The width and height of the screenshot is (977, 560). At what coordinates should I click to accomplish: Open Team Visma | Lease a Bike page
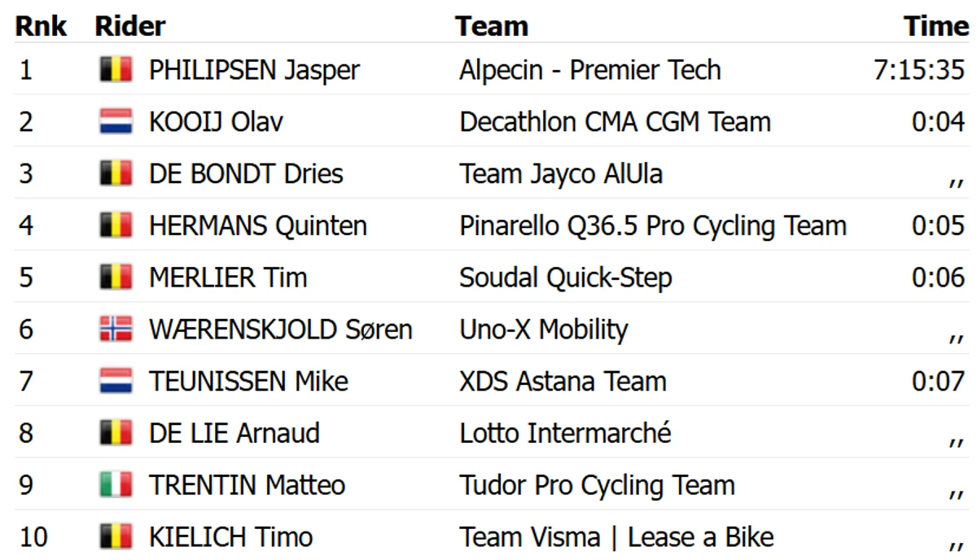pos(616,537)
